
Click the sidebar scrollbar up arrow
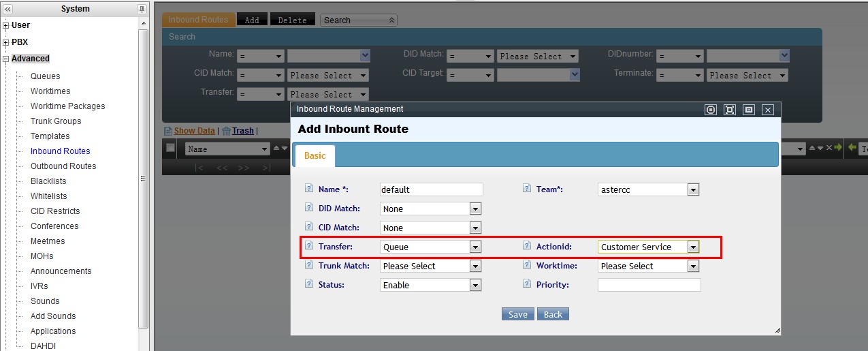(143, 24)
